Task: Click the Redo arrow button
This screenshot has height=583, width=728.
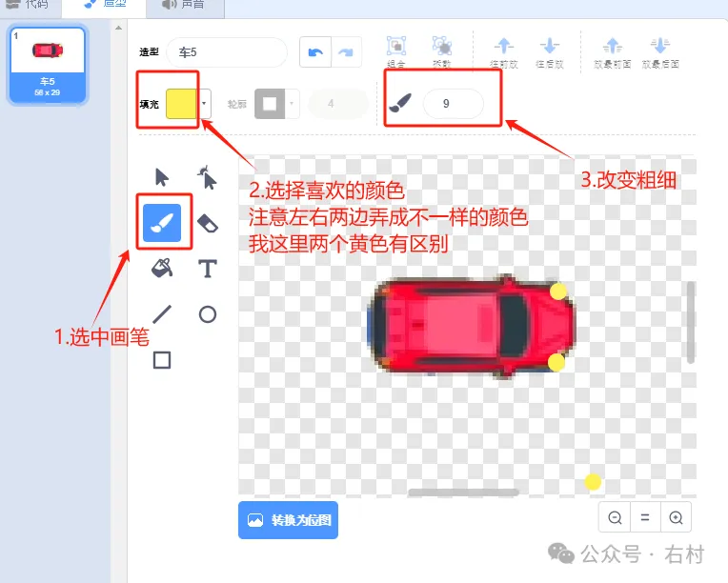Action: (346, 52)
